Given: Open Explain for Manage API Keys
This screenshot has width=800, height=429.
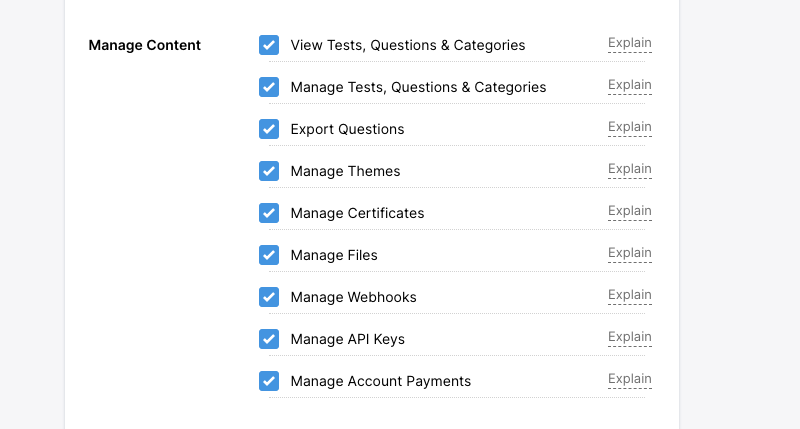Looking at the screenshot, I should [x=629, y=337].
